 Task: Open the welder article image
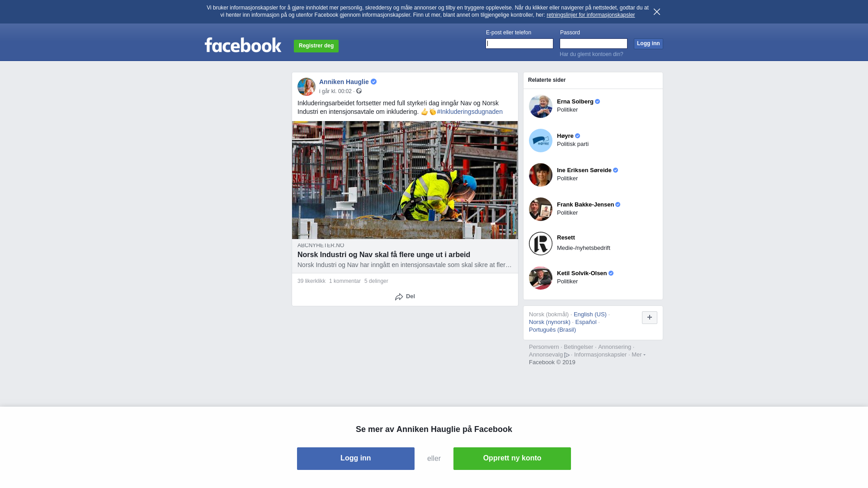pyautogui.click(x=405, y=180)
